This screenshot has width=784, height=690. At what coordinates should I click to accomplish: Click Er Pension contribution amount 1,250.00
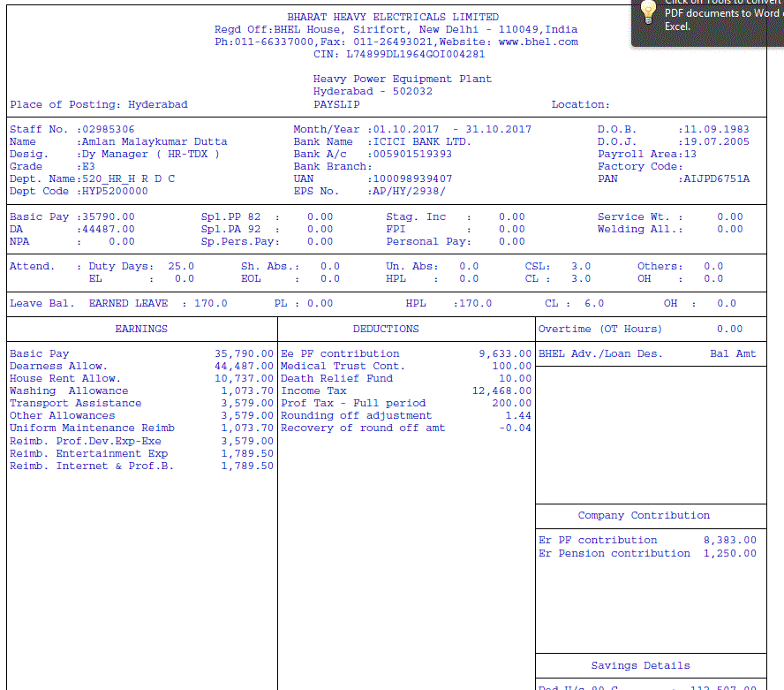tap(730, 553)
